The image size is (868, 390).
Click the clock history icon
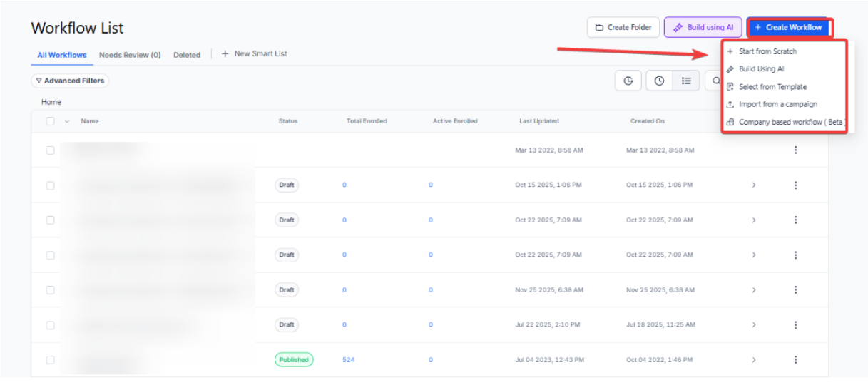659,81
